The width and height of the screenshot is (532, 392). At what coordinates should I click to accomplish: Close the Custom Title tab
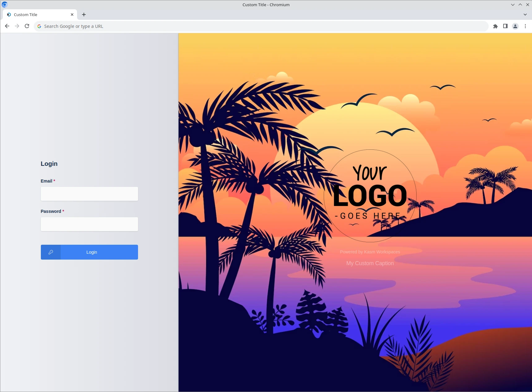point(72,15)
